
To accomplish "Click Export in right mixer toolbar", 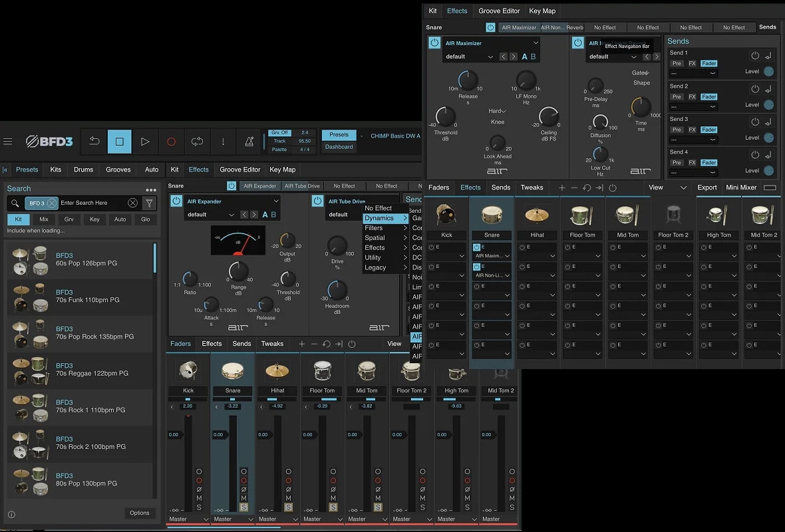I will (707, 187).
